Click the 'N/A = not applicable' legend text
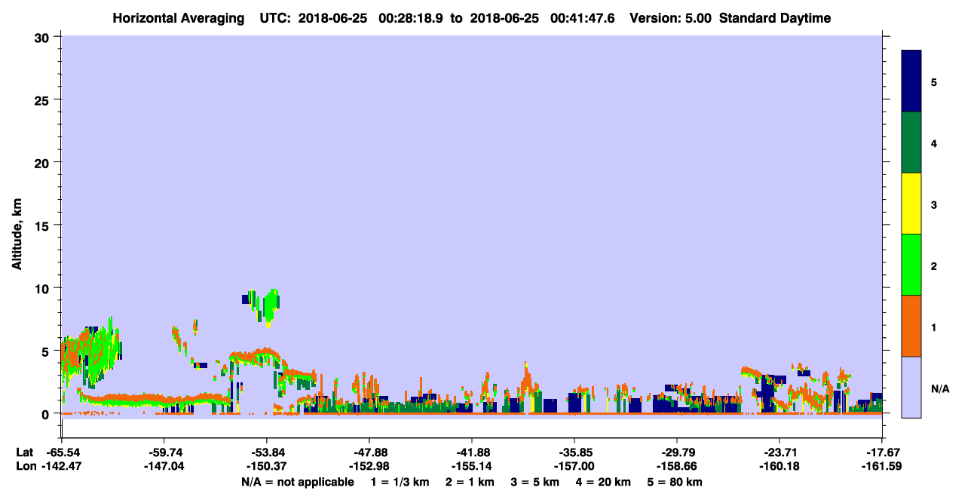Viewport: 980px width, 503px height. coord(297,482)
